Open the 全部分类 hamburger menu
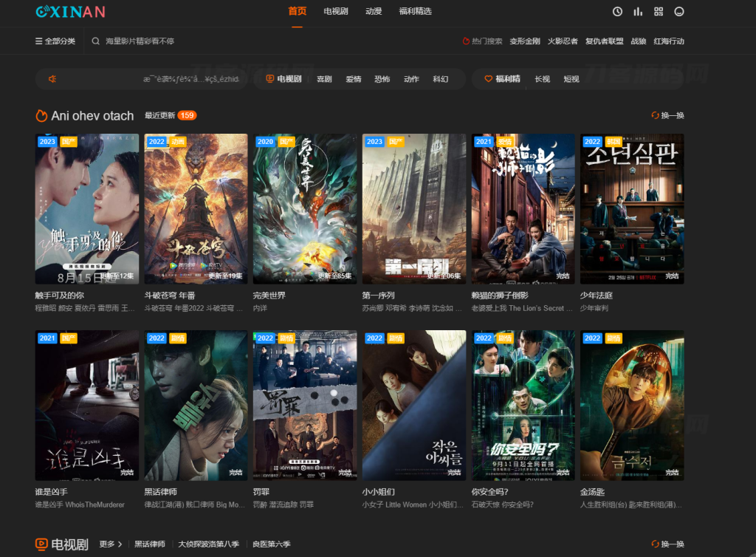The width and height of the screenshot is (756, 557). (x=55, y=41)
